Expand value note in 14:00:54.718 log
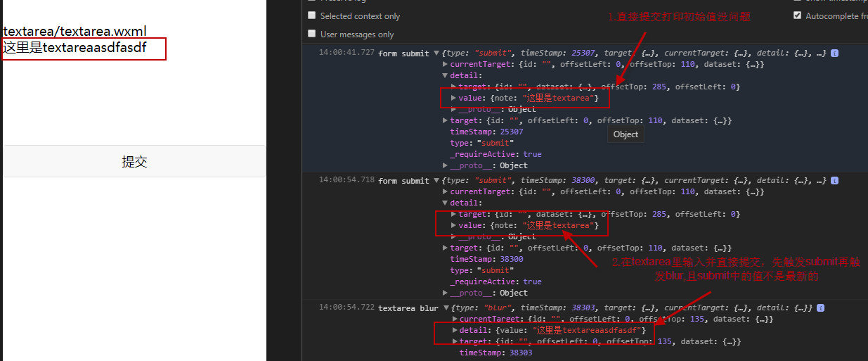 453,226
